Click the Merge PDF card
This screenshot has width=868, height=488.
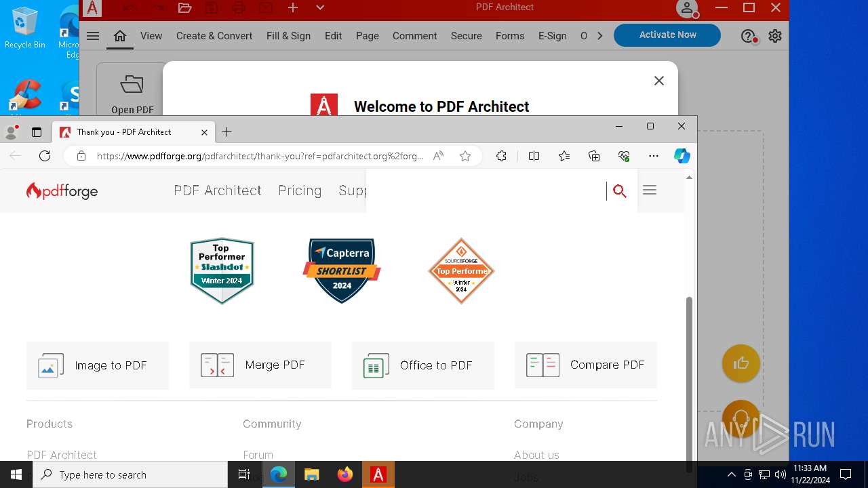tap(260, 365)
